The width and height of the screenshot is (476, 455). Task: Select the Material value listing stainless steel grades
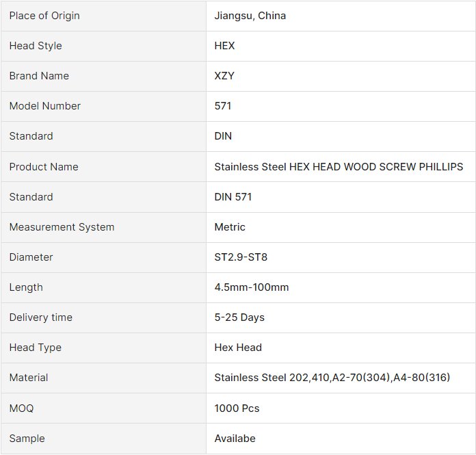332,378
